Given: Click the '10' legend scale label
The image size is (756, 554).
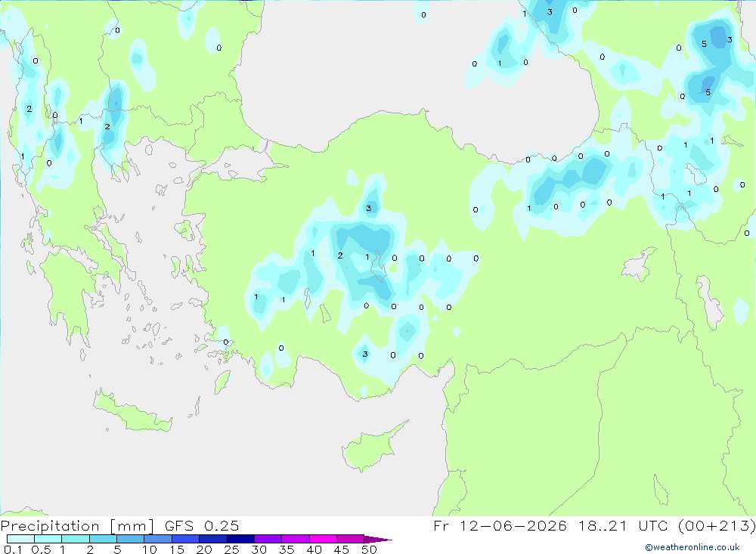Looking at the screenshot, I should (149, 549).
